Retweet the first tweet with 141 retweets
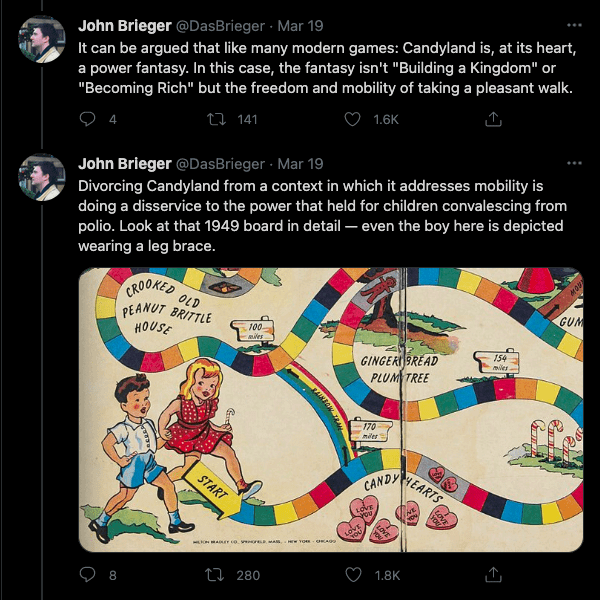This screenshot has width=600, height=600. point(217,119)
